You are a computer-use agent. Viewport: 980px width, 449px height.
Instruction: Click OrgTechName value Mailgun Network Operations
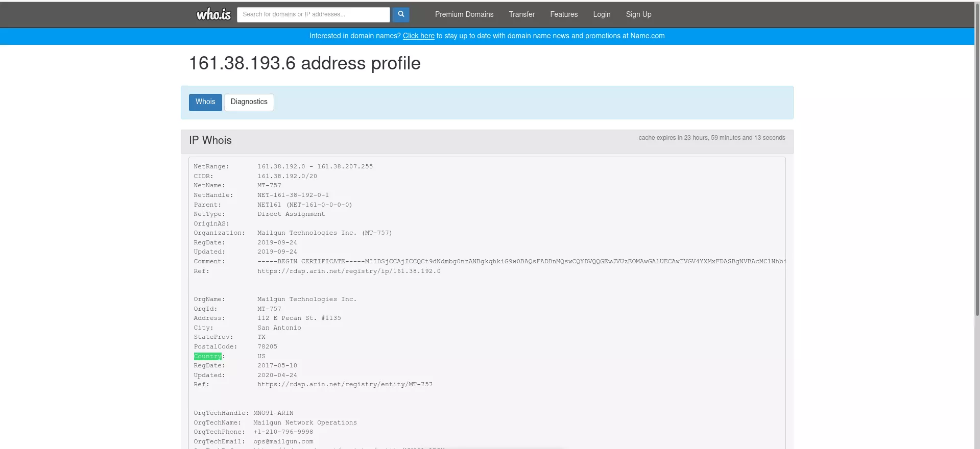coord(305,423)
